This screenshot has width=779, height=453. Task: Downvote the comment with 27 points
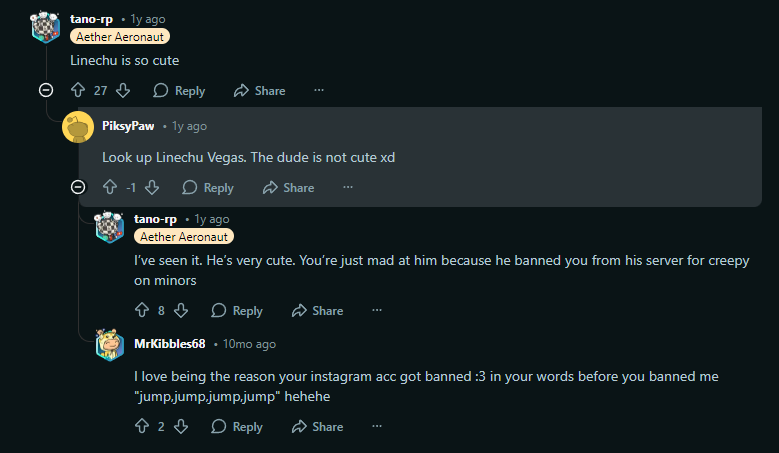pyautogui.click(x=123, y=91)
